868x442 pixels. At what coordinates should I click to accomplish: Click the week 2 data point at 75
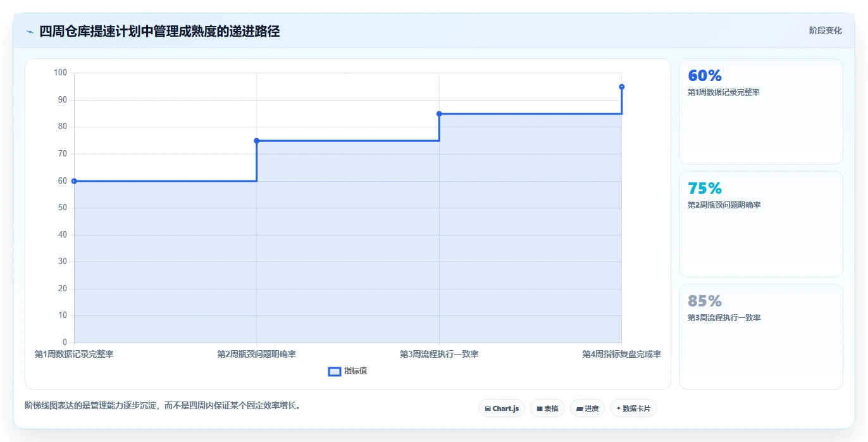click(x=256, y=141)
